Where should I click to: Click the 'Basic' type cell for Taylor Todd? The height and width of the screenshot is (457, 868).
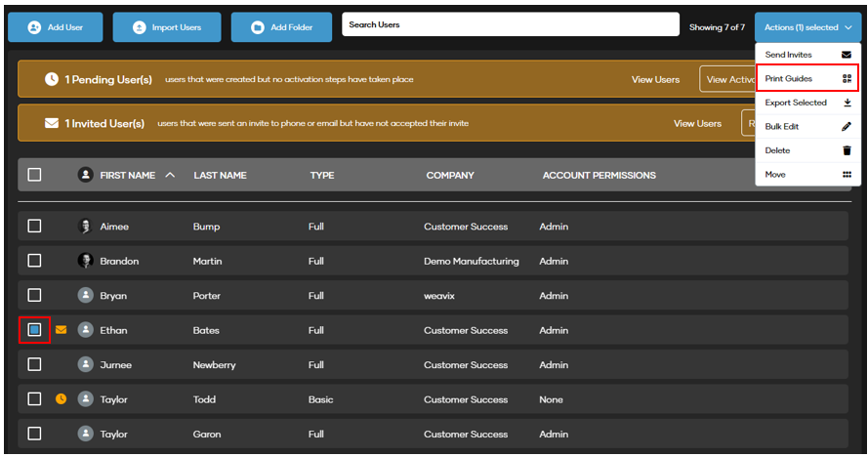coord(320,399)
